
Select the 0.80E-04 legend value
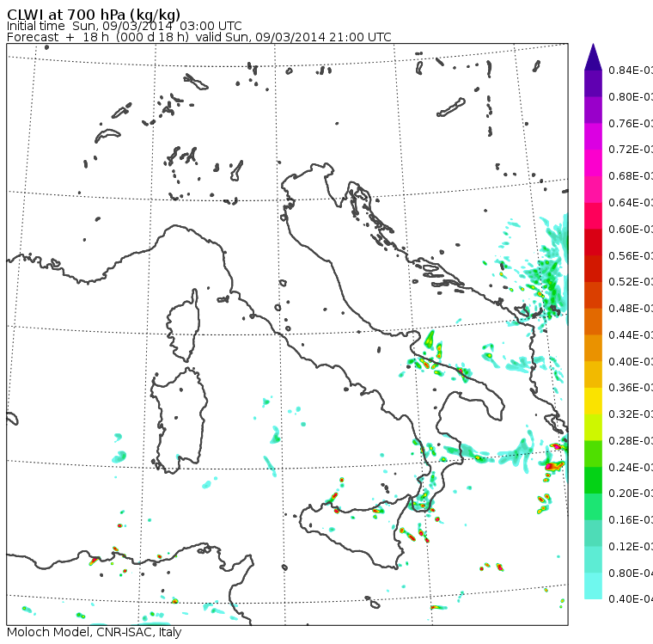[631, 573]
